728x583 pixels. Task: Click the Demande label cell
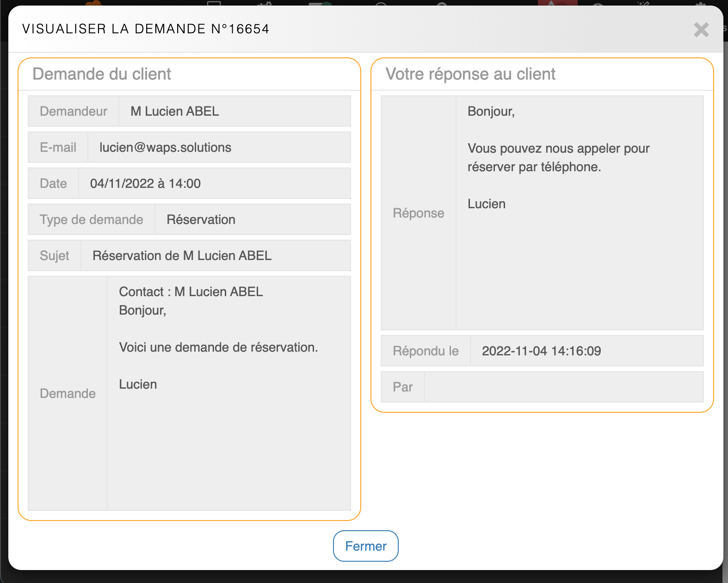68,393
